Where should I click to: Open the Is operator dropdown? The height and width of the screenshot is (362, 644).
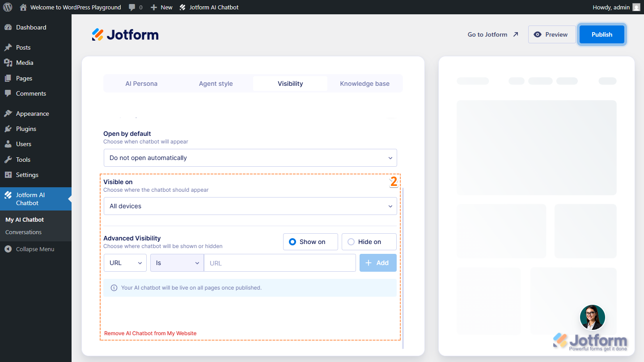click(177, 263)
